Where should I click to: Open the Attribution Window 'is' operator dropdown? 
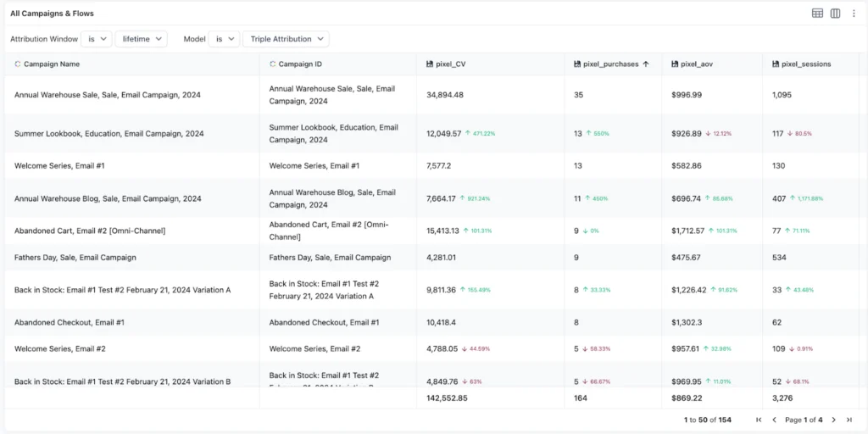pyautogui.click(x=96, y=39)
